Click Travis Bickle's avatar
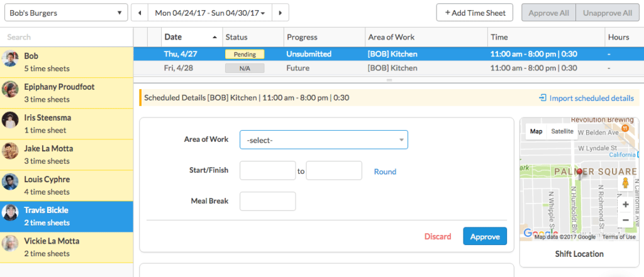The height and width of the screenshot is (277, 644). click(10, 212)
